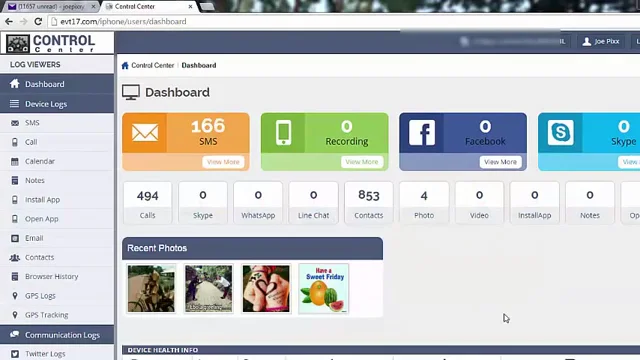The image size is (640, 360).
Task: Expand the Device Logs section
Action: pos(57,104)
